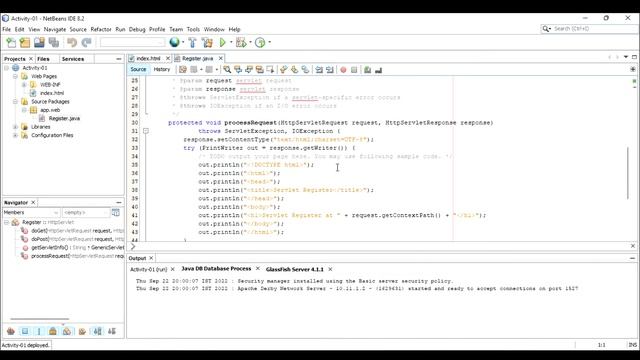
Task: Expand the WEB-INF folder node
Action: 24,84
